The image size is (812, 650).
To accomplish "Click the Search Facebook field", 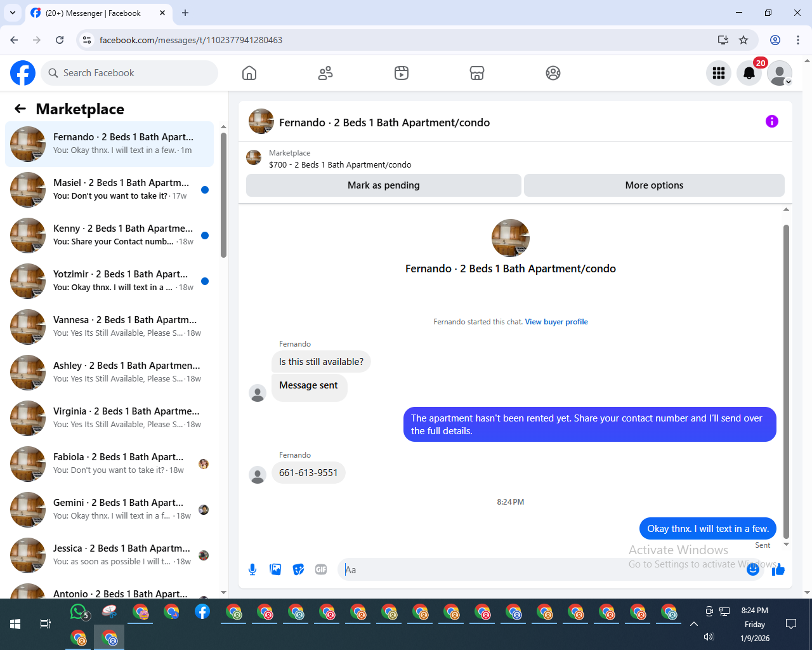I will click(x=129, y=73).
